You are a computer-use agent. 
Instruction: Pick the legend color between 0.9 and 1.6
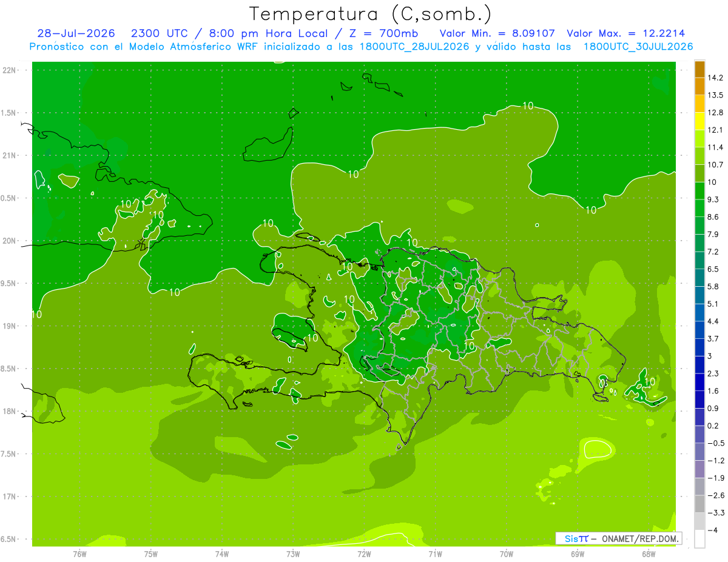tap(699, 400)
